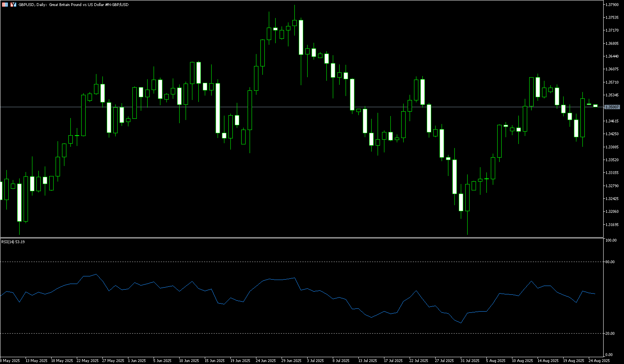Click the 1.34615 price scale label

pos(612,121)
